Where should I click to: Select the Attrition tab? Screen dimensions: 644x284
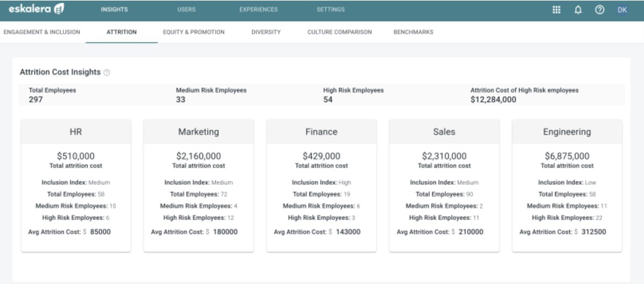[121, 32]
